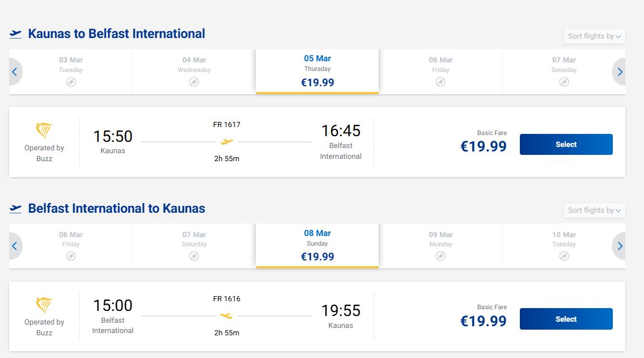Click the Ryanair harp logo on flight FR 1617

[44, 131]
